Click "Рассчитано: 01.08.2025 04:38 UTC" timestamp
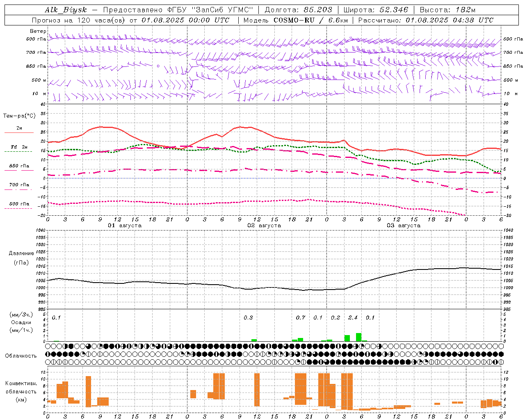Viewport: 525px width, 420px height. coord(426,20)
